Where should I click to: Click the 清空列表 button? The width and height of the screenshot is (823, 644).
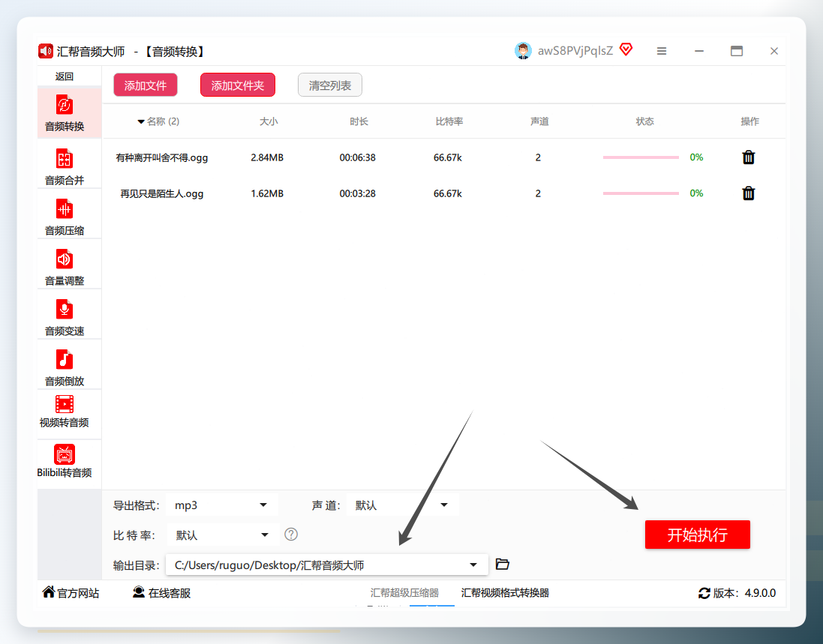tap(329, 85)
